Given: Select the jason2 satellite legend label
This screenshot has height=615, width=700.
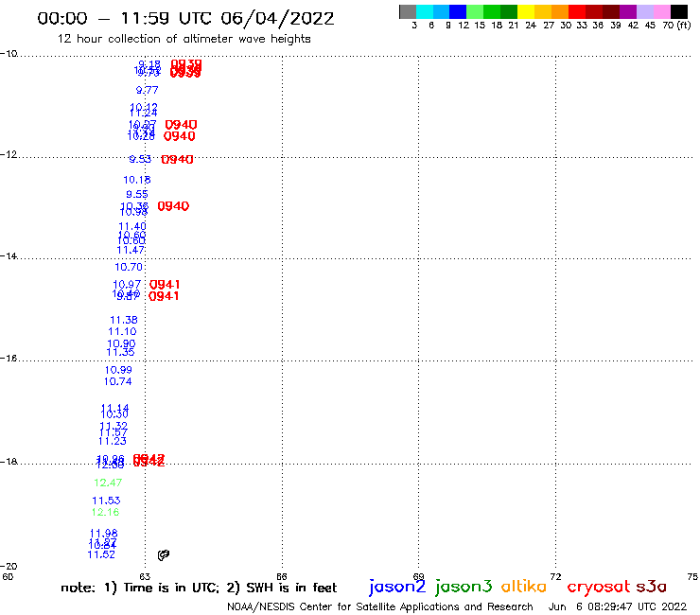Looking at the screenshot, I should coord(397,587).
